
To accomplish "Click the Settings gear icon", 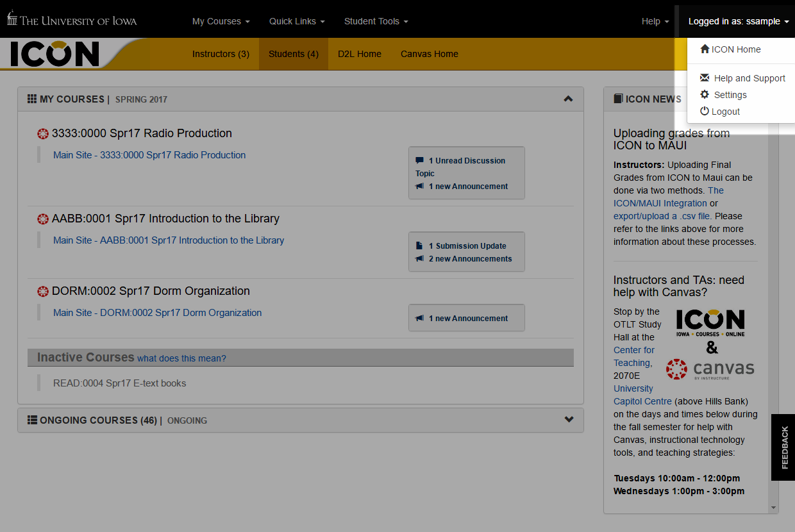I will 705,95.
